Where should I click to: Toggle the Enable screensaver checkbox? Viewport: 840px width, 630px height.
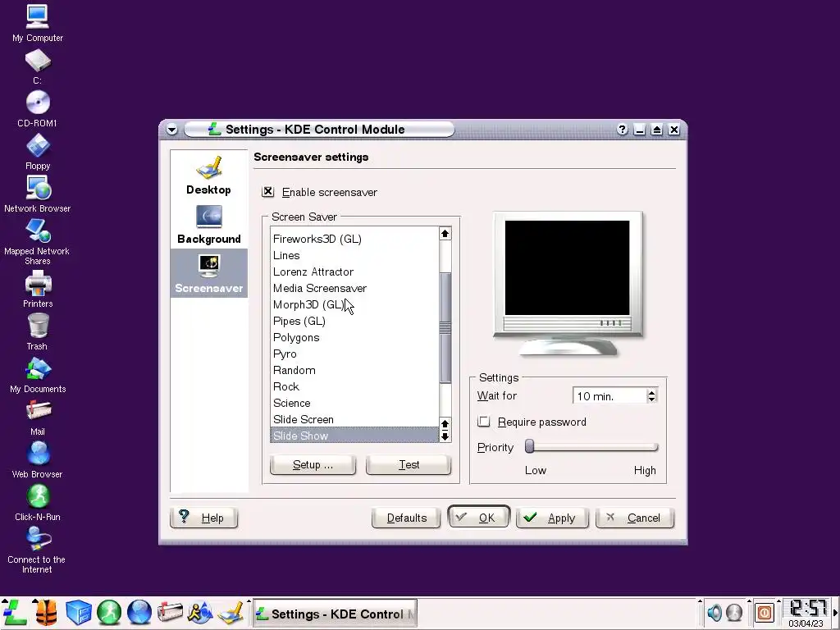click(268, 192)
